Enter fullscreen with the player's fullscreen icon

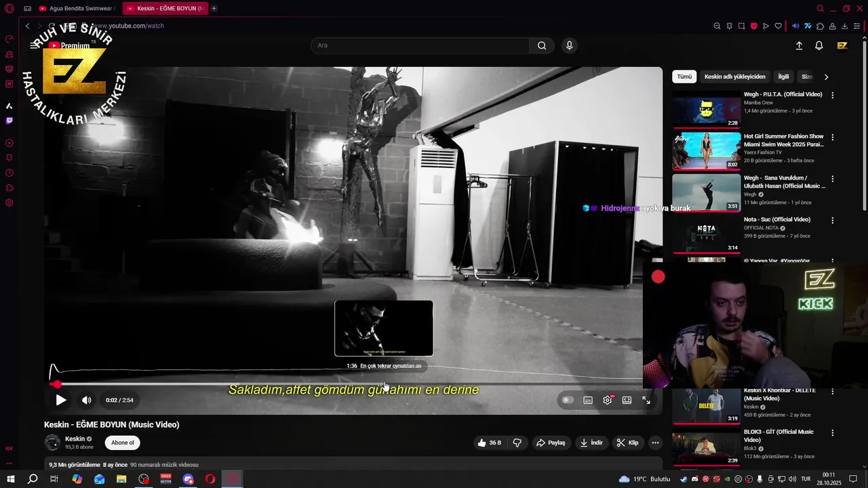coord(646,400)
